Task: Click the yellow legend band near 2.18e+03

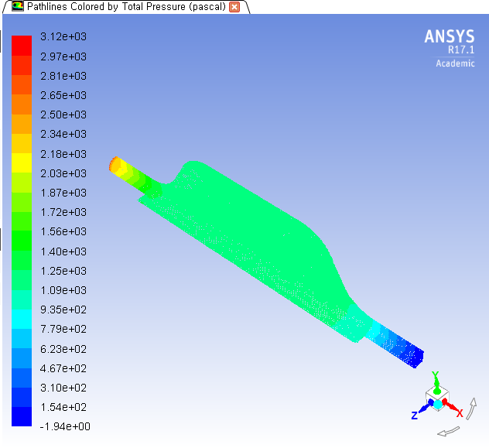Action: (x=22, y=162)
